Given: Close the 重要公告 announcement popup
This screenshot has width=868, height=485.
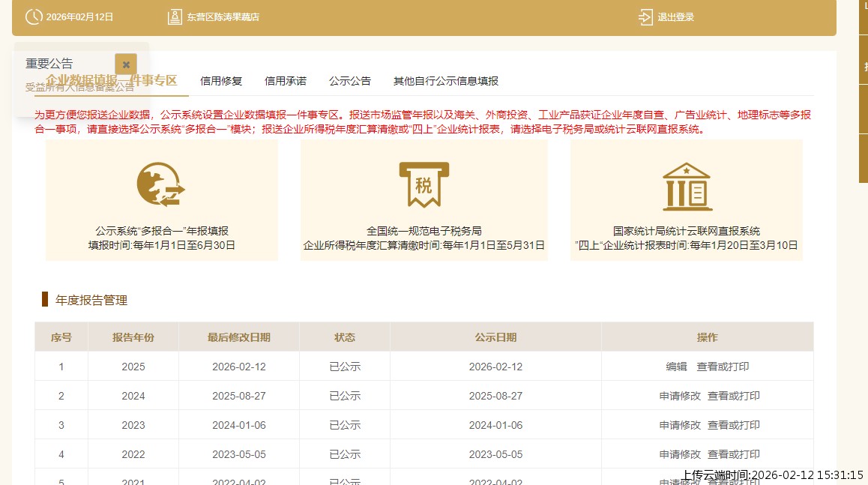Looking at the screenshot, I should [x=126, y=64].
